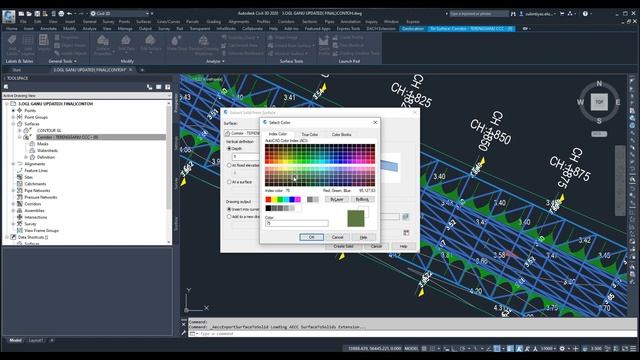Expand the Survey tree node

[13, 224]
